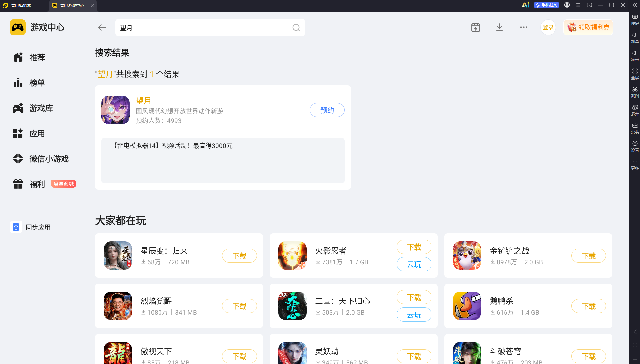Download 灵妖劫
The image size is (640, 364).
414,356
